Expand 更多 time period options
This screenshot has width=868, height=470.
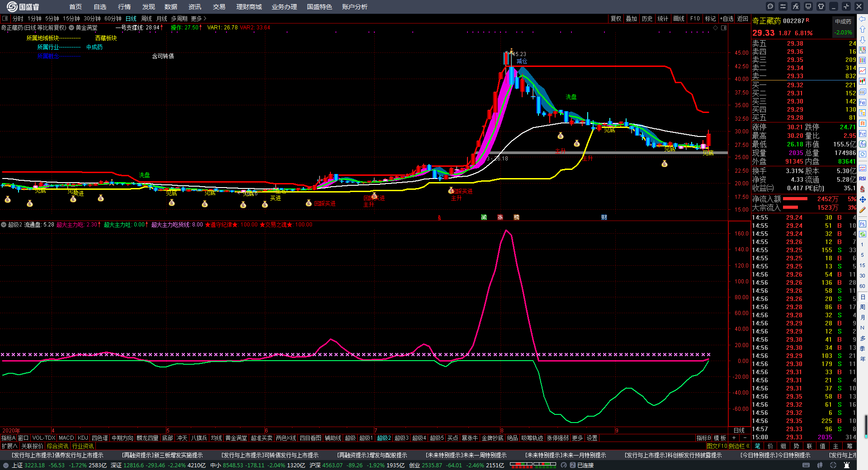click(x=198, y=19)
